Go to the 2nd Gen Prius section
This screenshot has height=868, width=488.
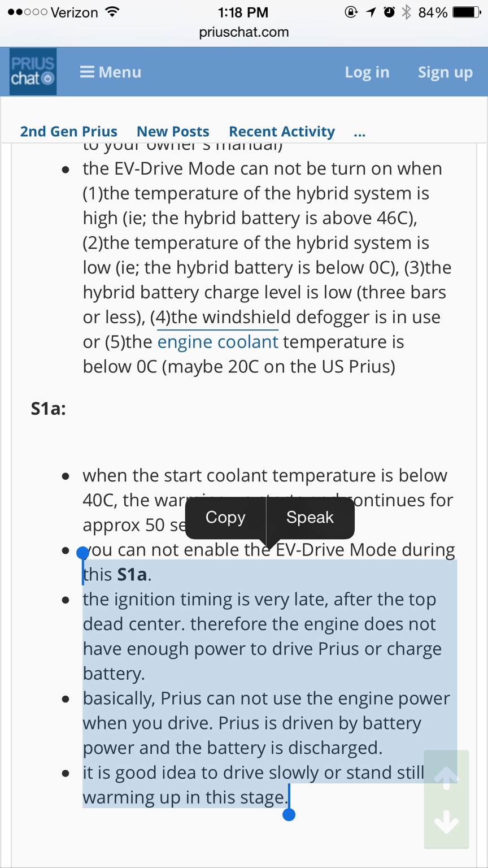[x=69, y=132]
